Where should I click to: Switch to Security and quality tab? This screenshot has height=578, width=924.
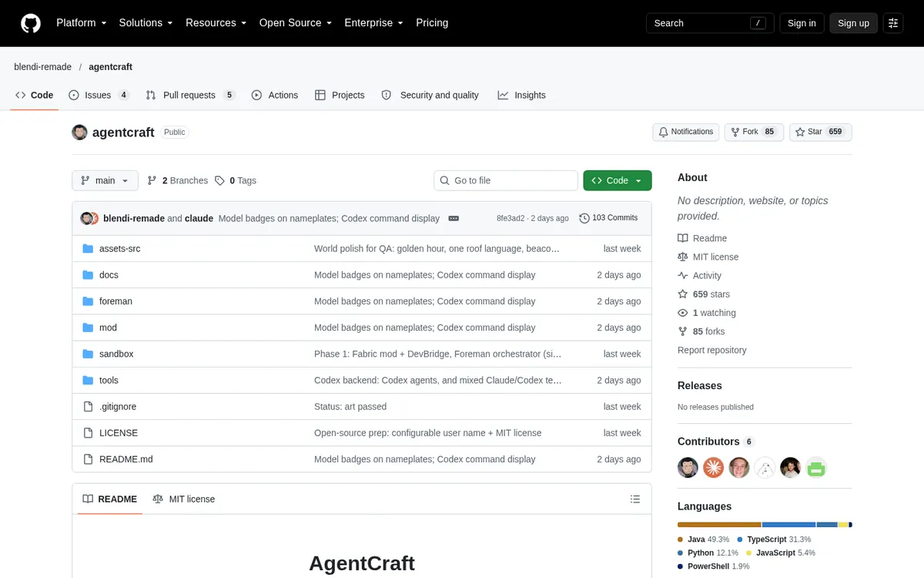tap(430, 95)
